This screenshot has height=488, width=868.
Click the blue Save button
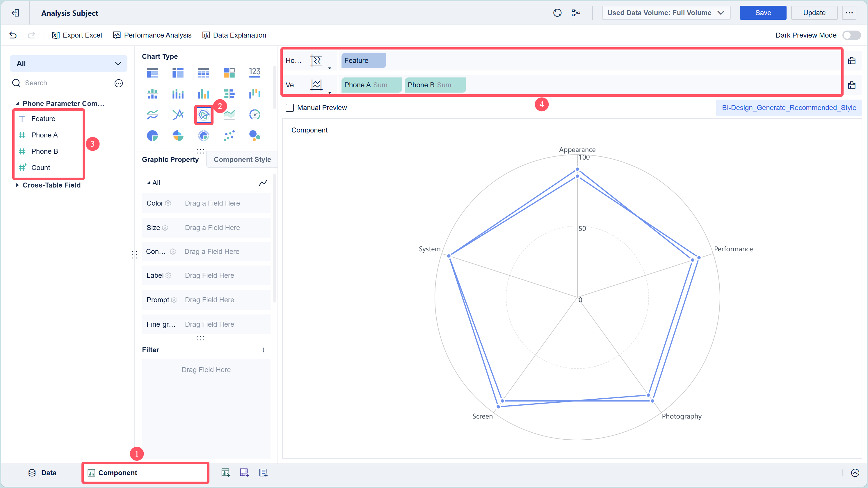pyautogui.click(x=763, y=13)
